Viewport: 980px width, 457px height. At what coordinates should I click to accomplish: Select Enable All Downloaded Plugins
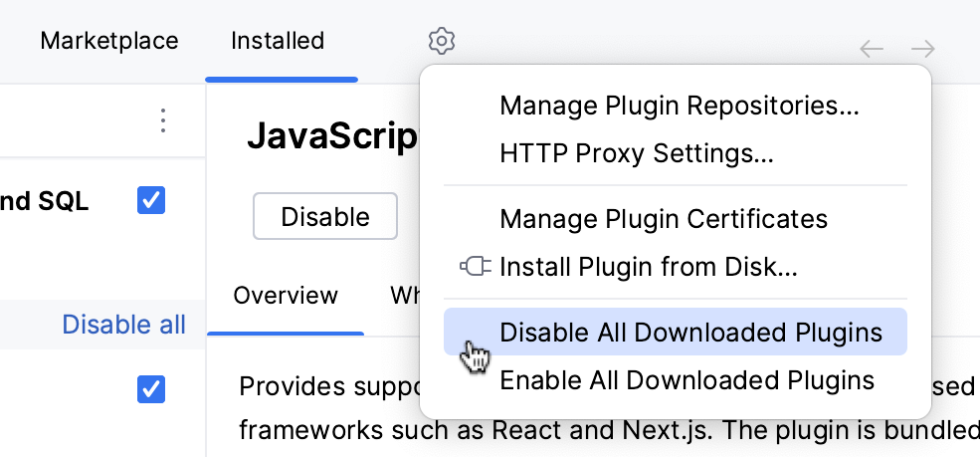point(686,380)
